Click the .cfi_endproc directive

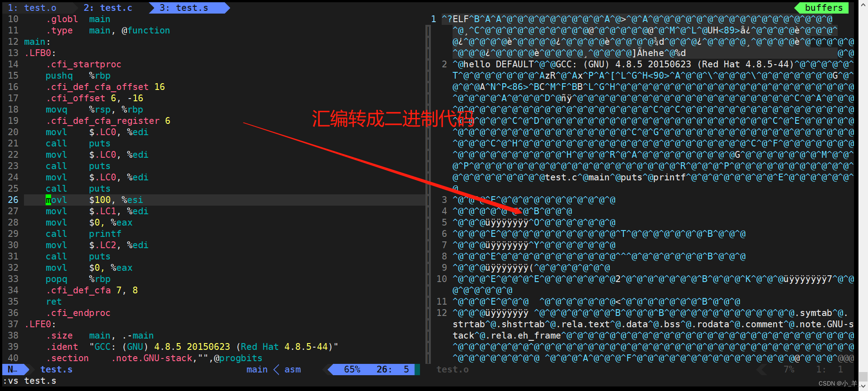78,313
